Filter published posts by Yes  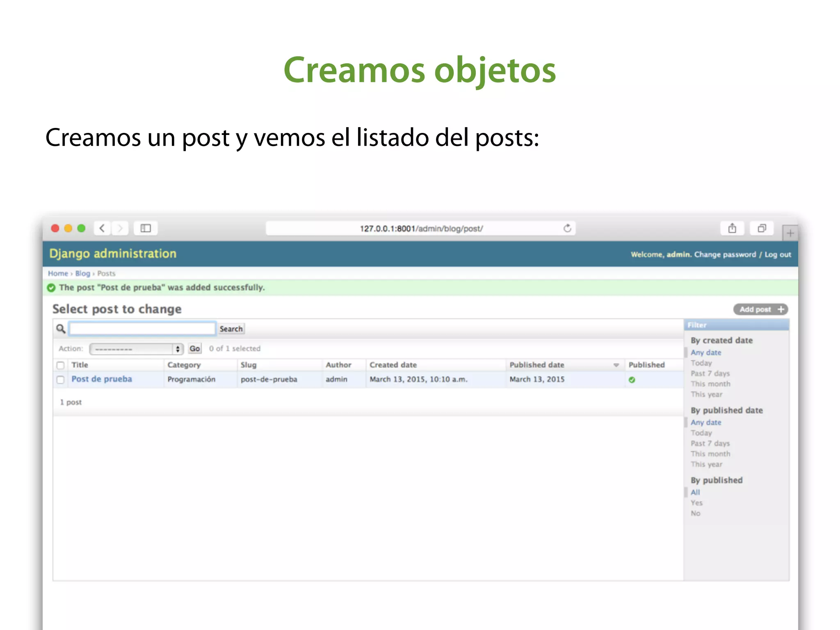[x=696, y=503]
